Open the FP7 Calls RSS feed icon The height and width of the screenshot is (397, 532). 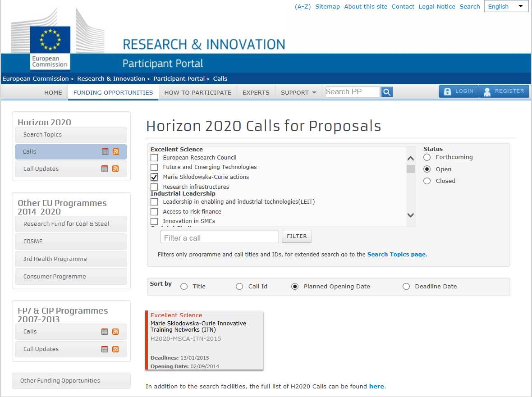tap(115, 332)
